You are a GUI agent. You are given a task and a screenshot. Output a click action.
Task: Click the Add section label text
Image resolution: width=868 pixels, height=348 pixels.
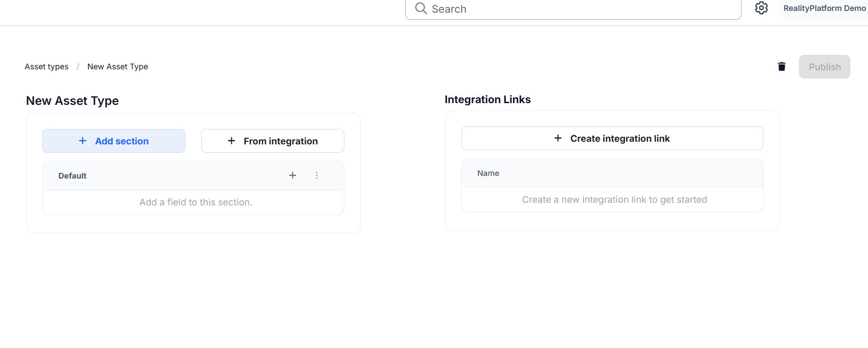[x=122, y=141]
